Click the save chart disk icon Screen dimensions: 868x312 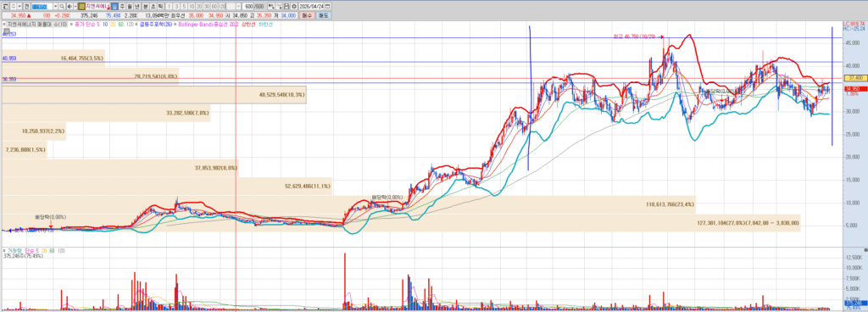click(x=287, y=6)
